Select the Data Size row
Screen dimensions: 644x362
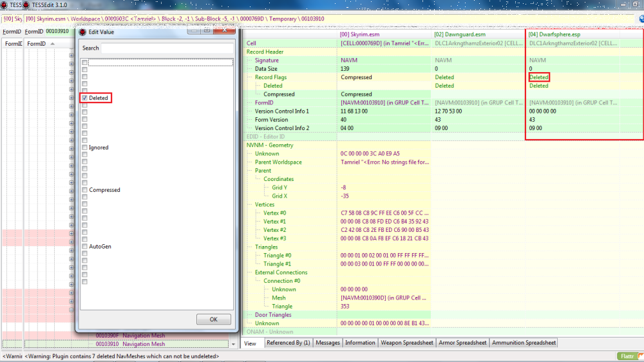coord(266,69)
